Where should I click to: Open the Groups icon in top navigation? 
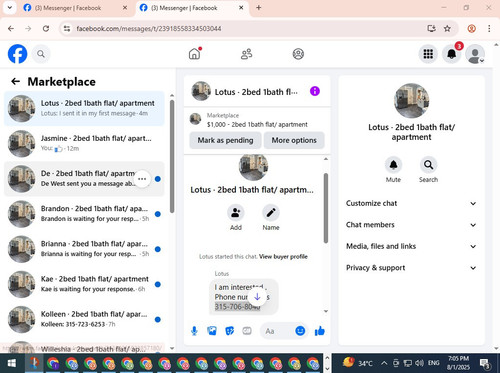[298, 54]
